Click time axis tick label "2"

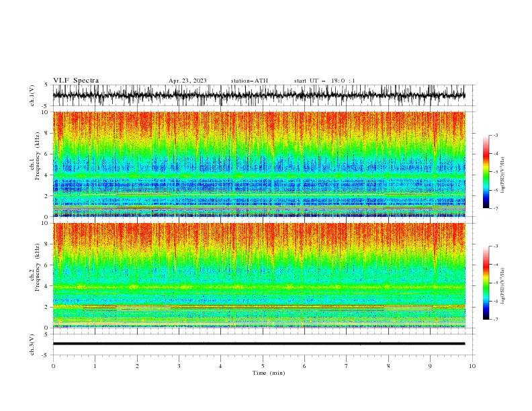[x=137, y=366]
